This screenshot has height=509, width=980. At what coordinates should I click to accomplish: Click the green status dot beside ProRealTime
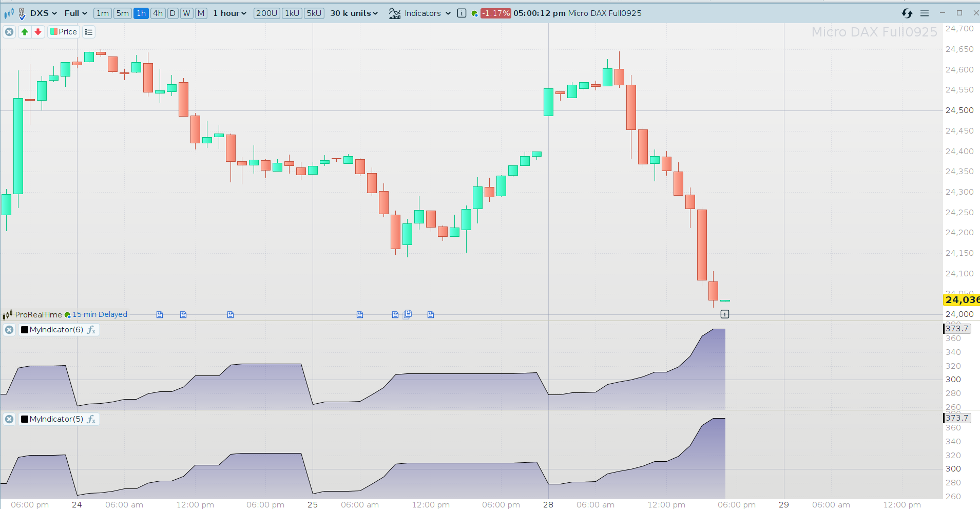click(x=67, y=315)
